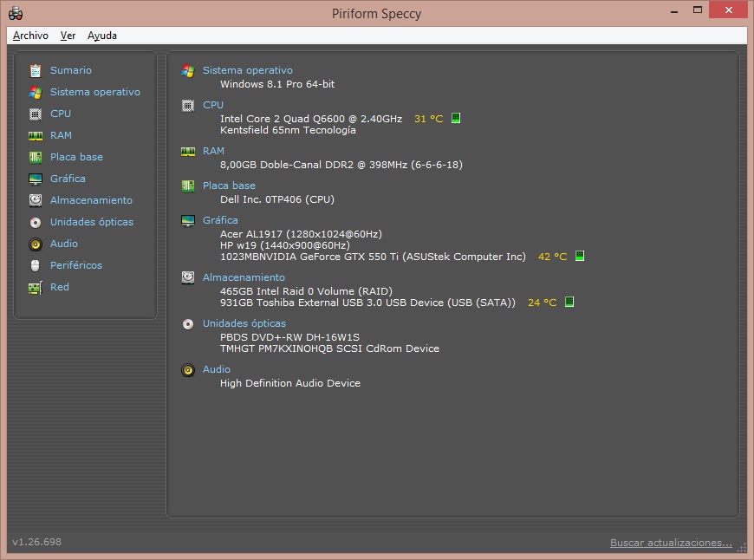Click the Sumario icon in the sidebar
The width and height of the screenshot is (754, 560).
coord(36,70)
